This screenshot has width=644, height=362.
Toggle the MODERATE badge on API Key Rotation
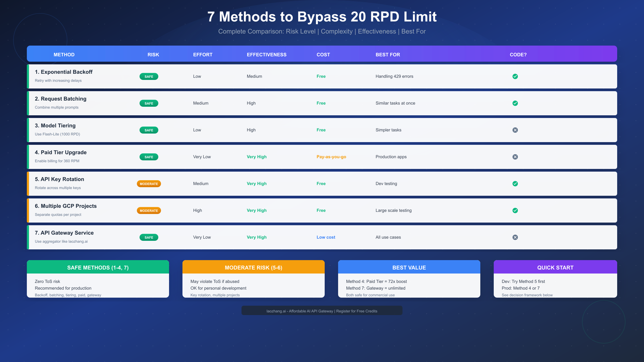[149, 184]
